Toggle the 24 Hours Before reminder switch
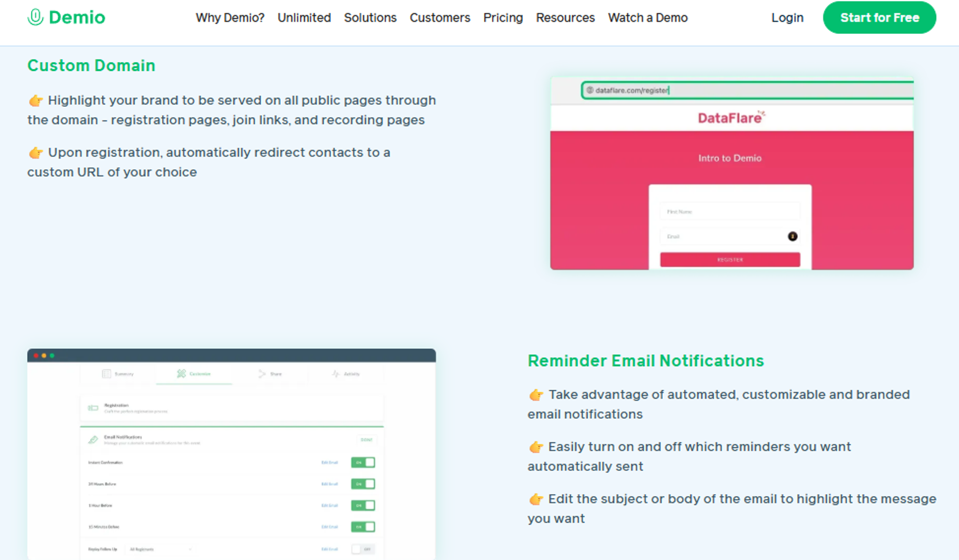 click(363, 484)
